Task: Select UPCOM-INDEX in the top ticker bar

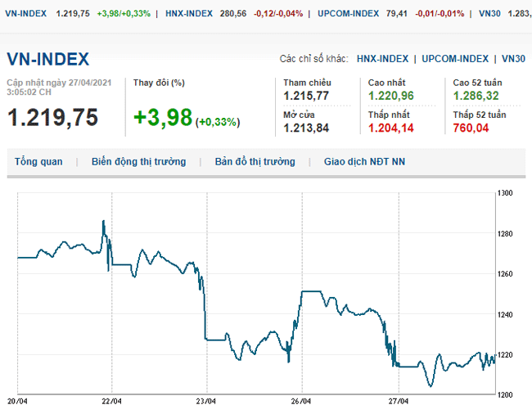Action: 348,14
